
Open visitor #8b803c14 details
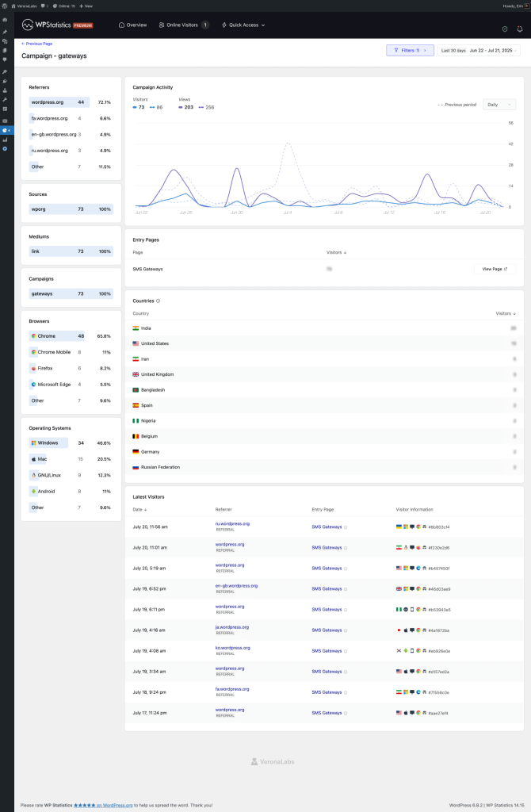pyautogui.click(x=439, y=527)
